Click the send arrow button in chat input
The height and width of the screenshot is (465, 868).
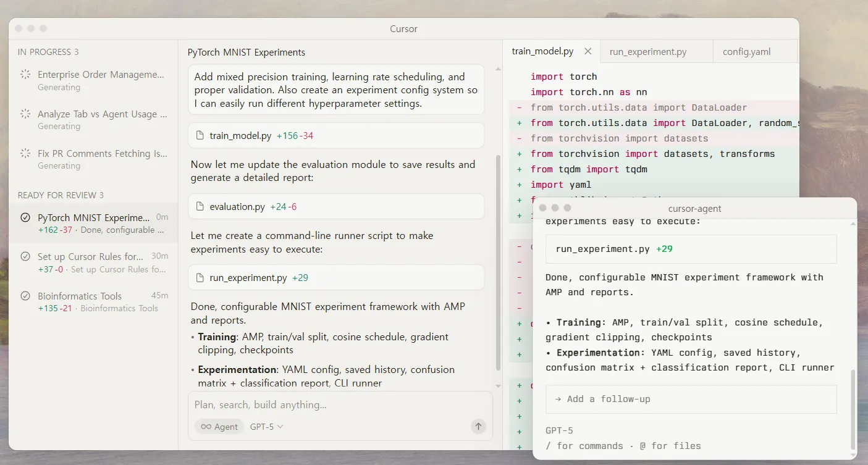pyautogui.click(x=478, y=426)
